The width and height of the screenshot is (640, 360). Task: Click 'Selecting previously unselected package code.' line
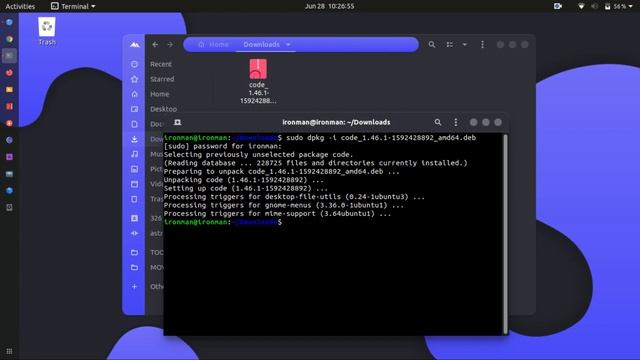[258, 155]
